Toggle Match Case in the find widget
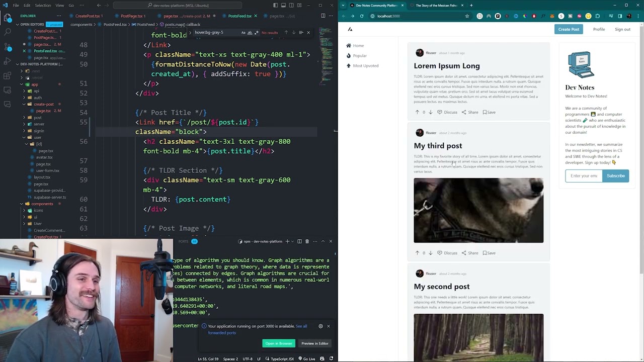644x362 pixels. click(x=243, y=33)
